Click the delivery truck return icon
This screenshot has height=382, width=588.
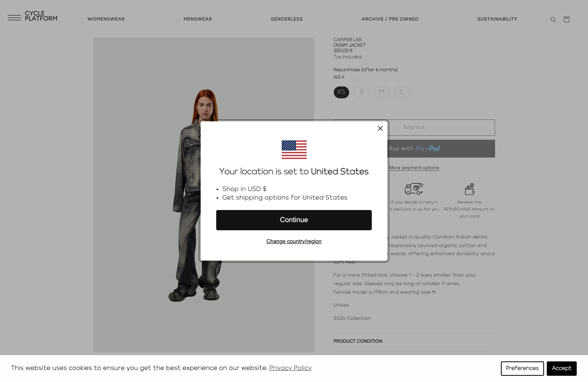414,189
